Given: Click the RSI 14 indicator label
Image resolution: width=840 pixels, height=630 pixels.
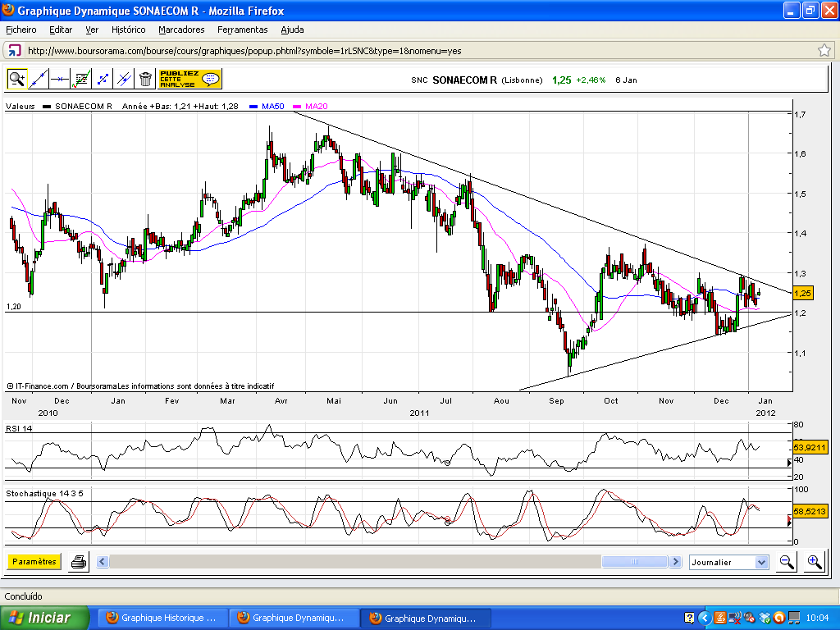Looking at the screenshot, I should coord(20,428).
